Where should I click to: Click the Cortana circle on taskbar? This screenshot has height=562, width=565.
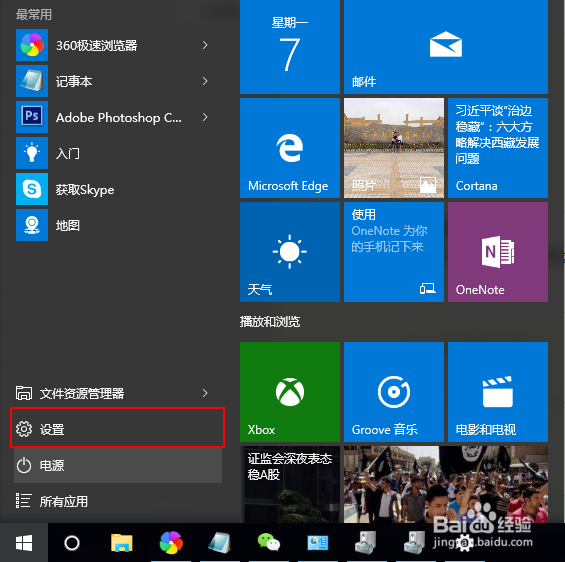(72, 543)
